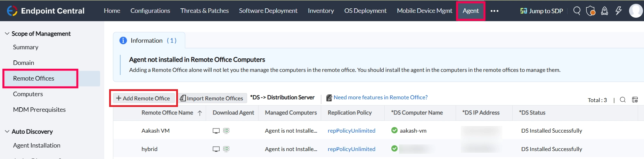
Task: Open the Home menu
Action: (x=112, y=11)
